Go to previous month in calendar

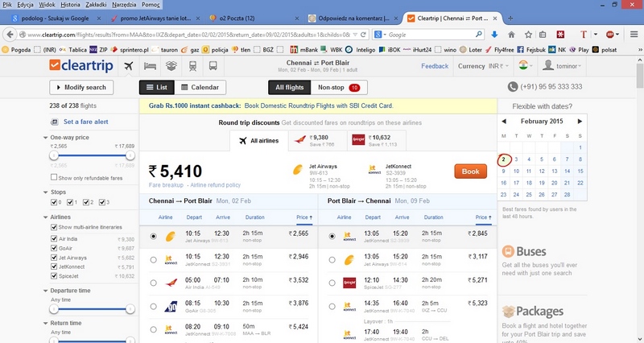(504, 122)
